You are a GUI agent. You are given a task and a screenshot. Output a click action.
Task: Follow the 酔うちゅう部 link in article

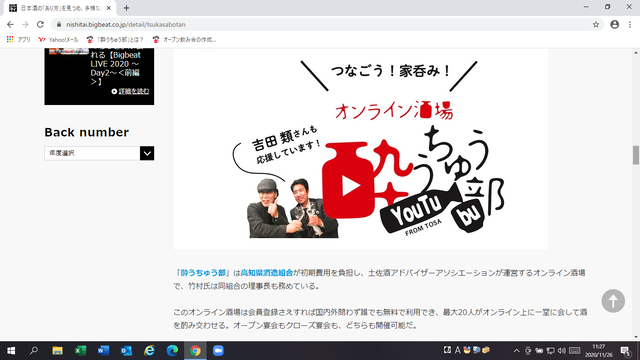[203, 273]
